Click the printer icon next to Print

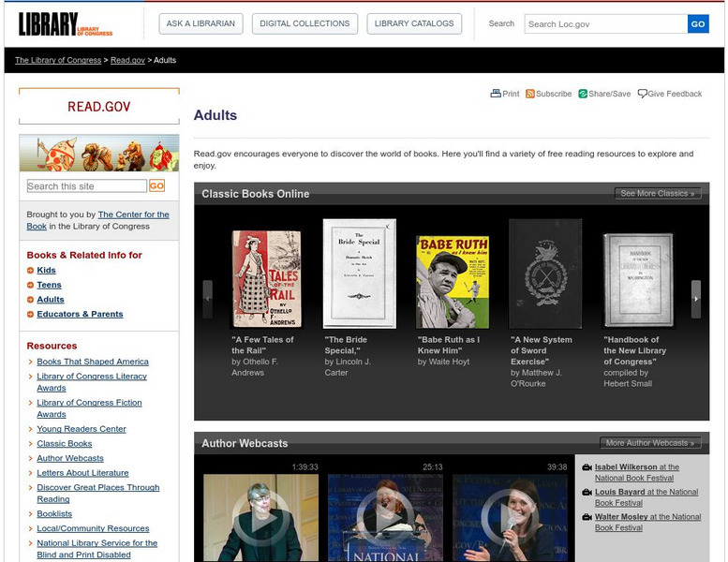(x=496, y=94)
